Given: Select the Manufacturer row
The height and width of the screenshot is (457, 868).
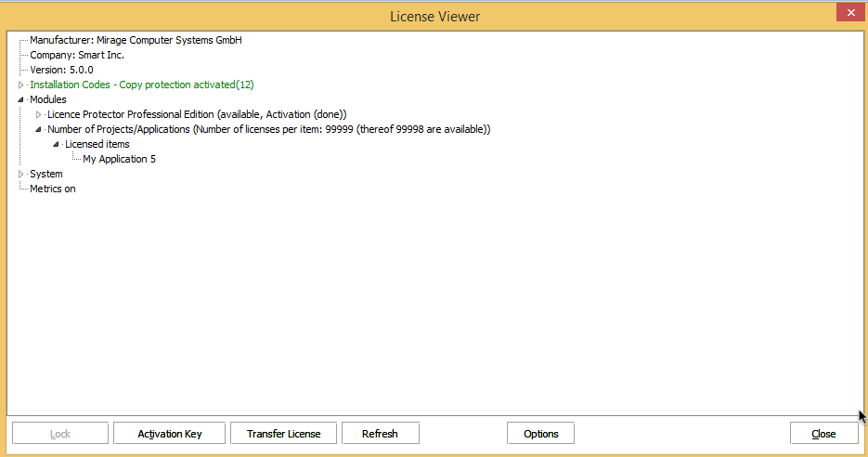Looking at the screenshot, I should [136, 40].
